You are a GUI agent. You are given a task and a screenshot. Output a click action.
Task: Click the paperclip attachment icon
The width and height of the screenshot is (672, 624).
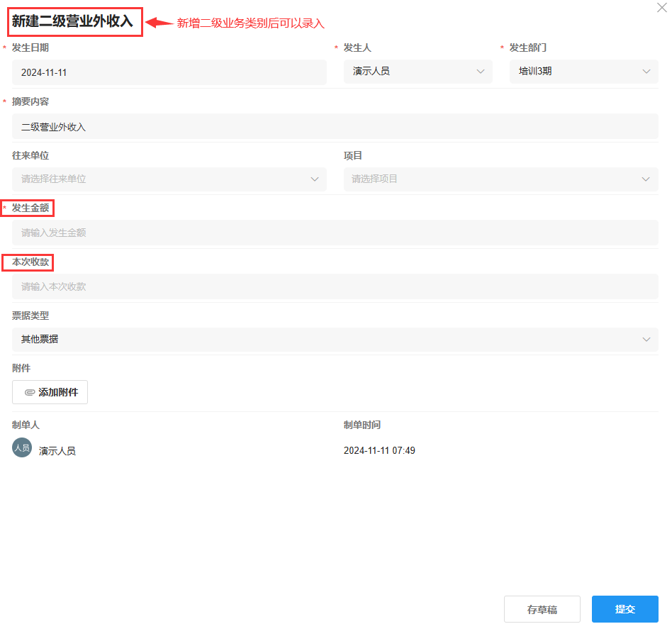[x=29, y=391]
